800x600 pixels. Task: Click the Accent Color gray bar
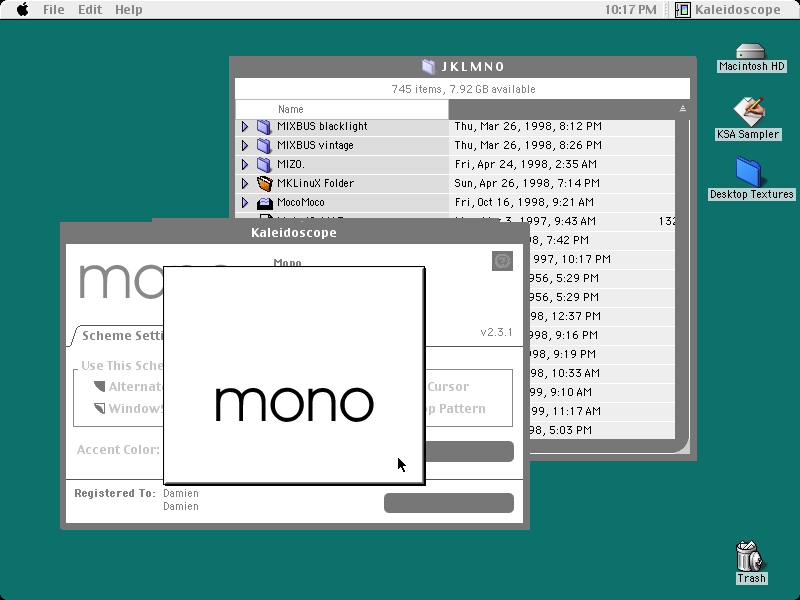point(469,452)
